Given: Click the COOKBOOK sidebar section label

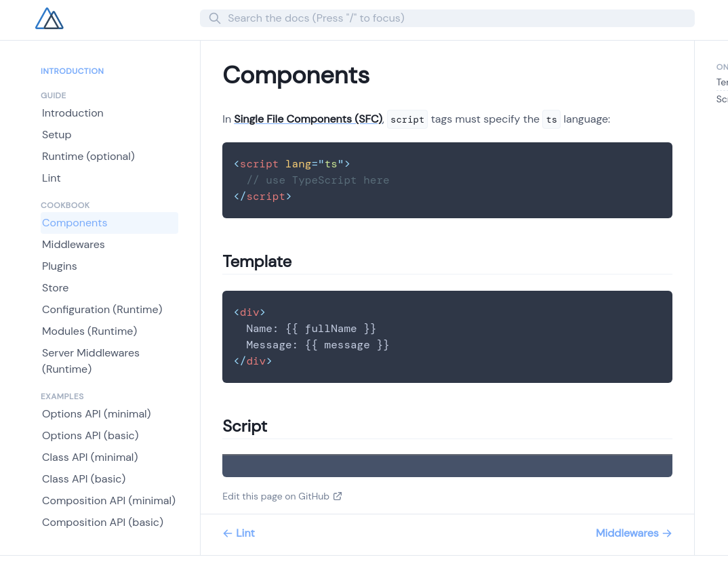Looking at the screenshot, I should 66,205.
